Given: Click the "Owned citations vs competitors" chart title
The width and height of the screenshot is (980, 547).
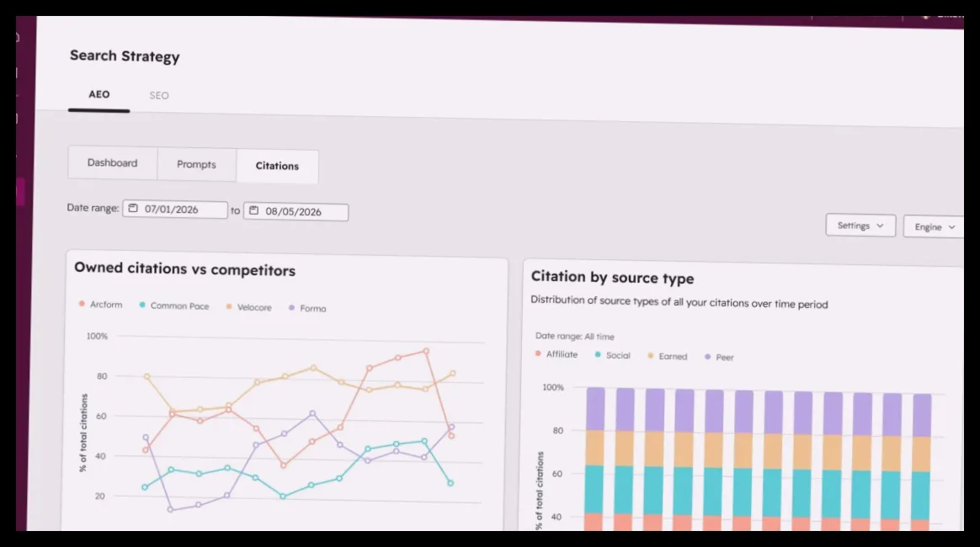Looking at the screenshot, I should click(185, 269).
